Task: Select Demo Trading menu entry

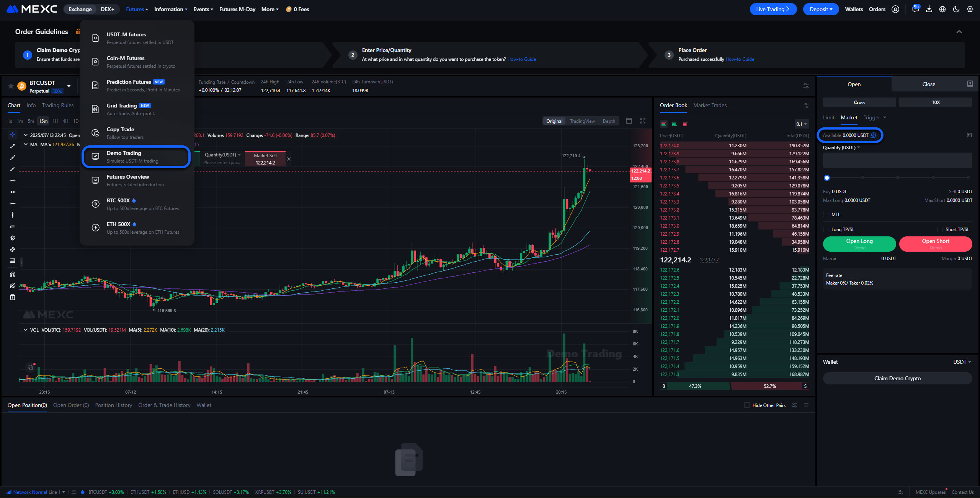Action: pyautogui.click(x=136, y=157)
